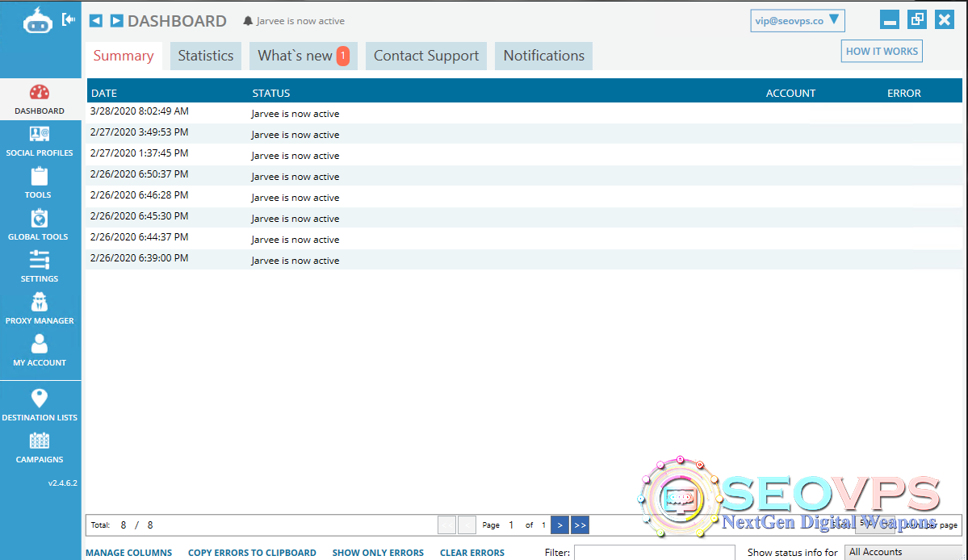Image resolution: width=968 pixels, height=560 pixels.
Task: Open Global Tools in sidebar
Action: pyautogui.click(x=40, y=226)
